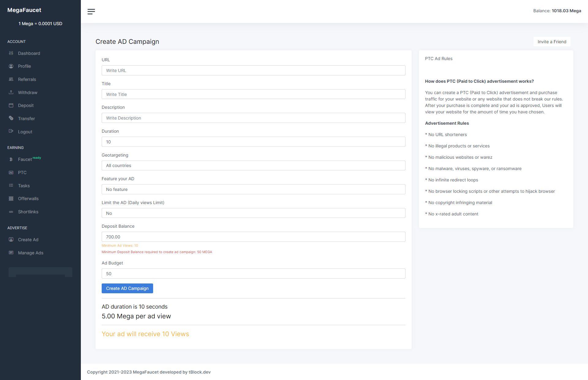This screenshot has width=588, height=380.
Task: Click the Dashboard icon in sidebar
Action: pyautogui.click(x=11, y=53)
